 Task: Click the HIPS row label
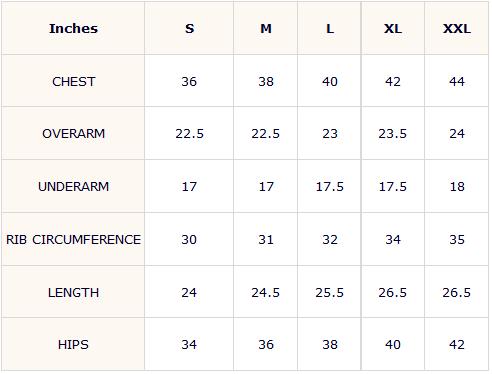click(x=73, y=345)
